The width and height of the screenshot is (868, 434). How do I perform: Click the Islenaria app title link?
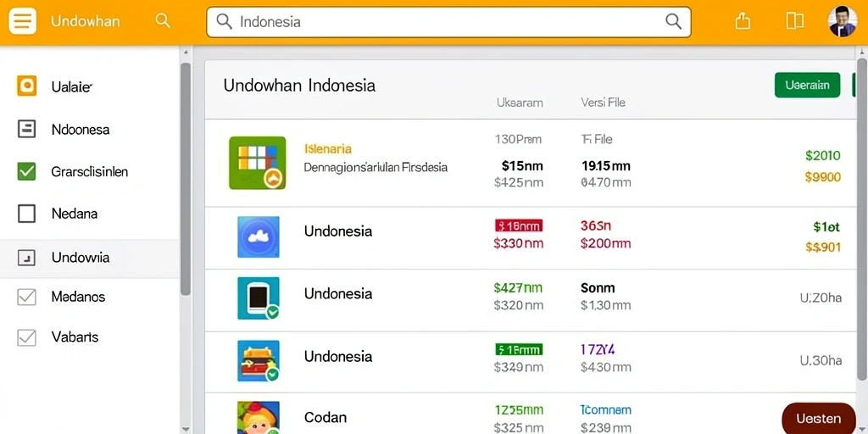[328, 148]
